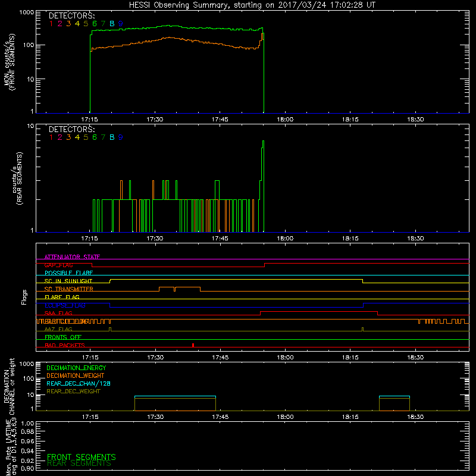Click olive detector 5 in rear segments legend
Viewport: 476px width, 476px height.
(x=86, y=137)
